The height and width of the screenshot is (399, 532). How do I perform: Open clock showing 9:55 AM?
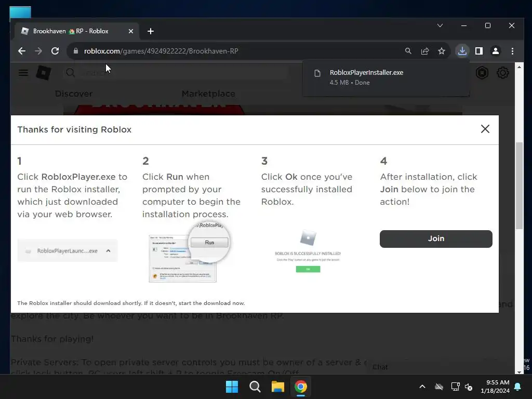pos(495,387)
